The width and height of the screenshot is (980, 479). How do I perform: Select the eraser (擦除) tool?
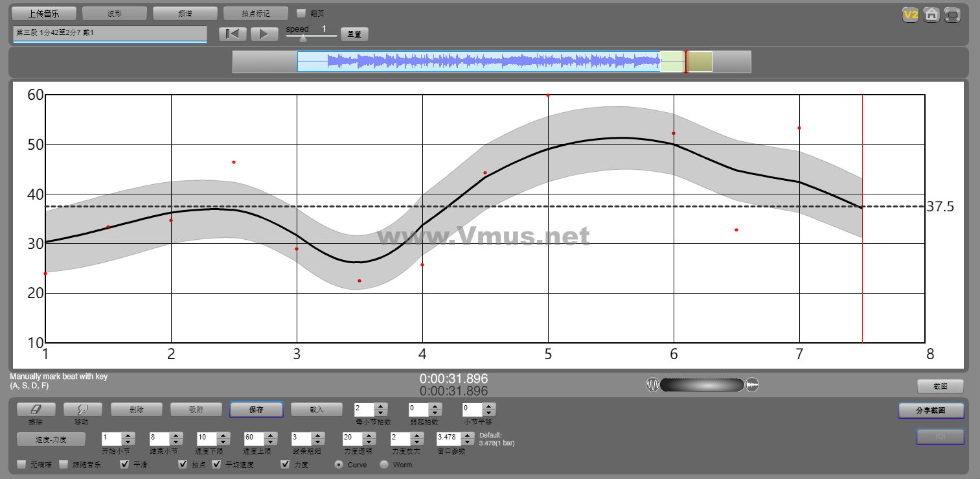click(36, 410)
